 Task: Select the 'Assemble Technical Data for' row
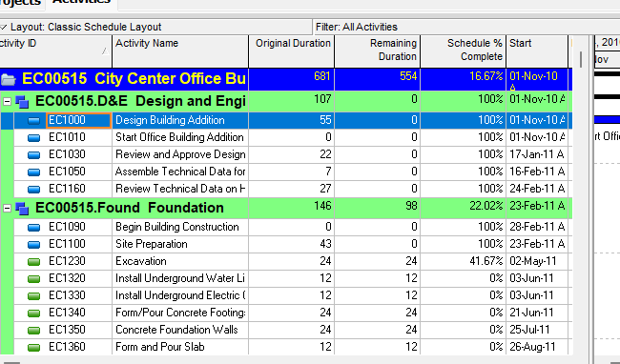click(x=293, y=172)
